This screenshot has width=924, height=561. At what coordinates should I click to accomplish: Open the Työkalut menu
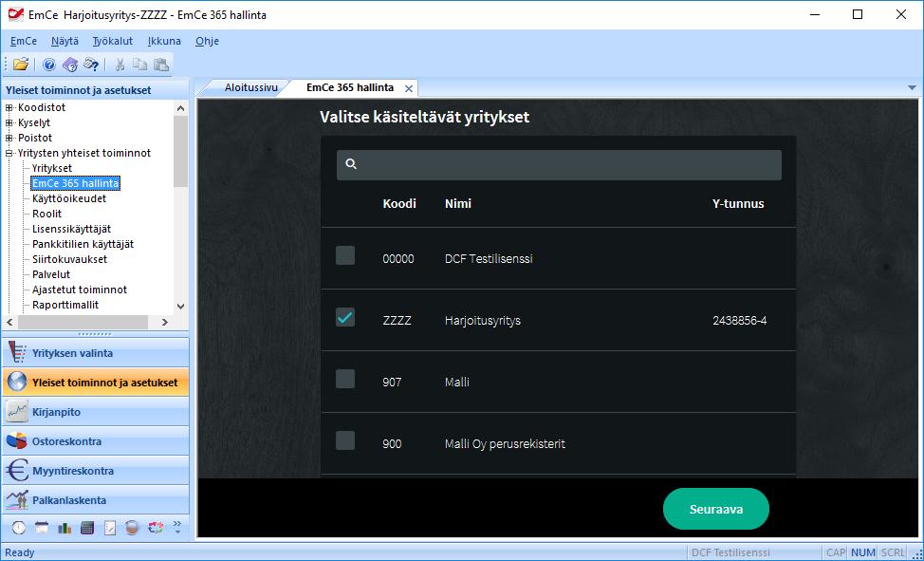(113, 42)
